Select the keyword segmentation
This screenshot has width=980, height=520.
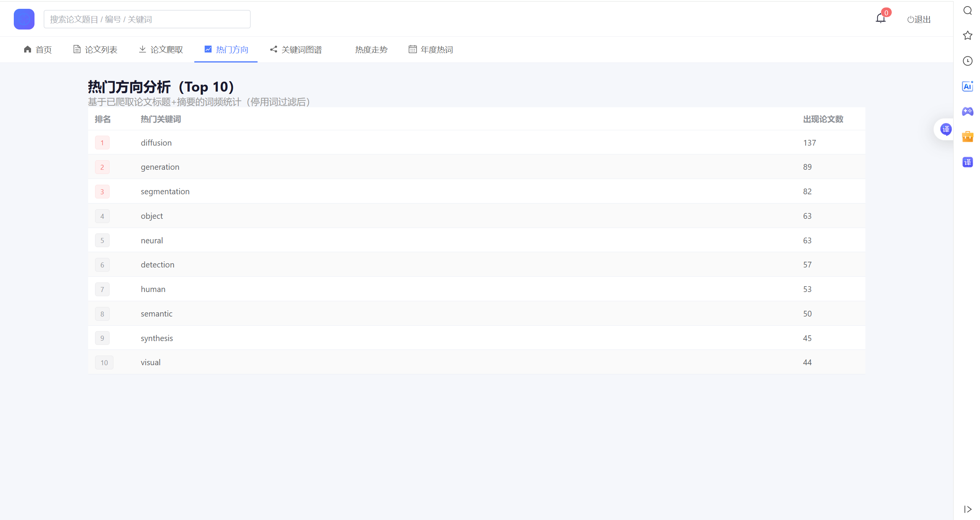point(165,192)
